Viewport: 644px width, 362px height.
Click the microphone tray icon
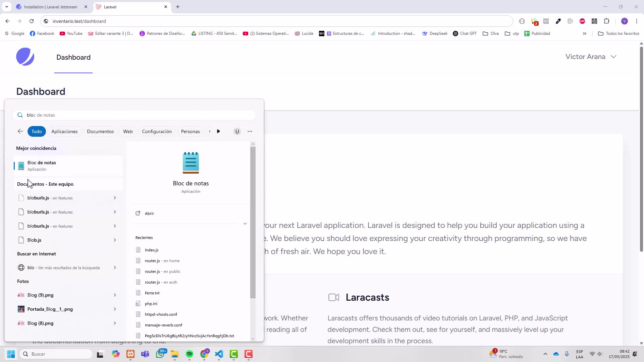(x=567, y=354)
